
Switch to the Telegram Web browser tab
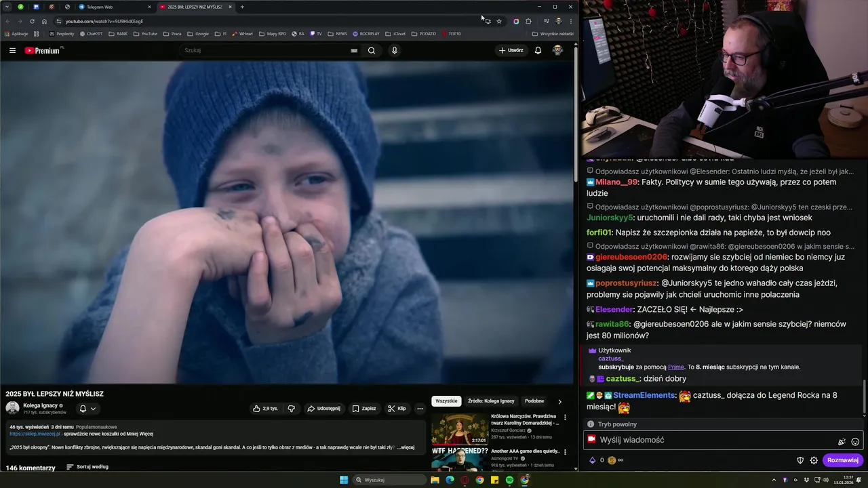pyautogui.click(x=112, y=7)
